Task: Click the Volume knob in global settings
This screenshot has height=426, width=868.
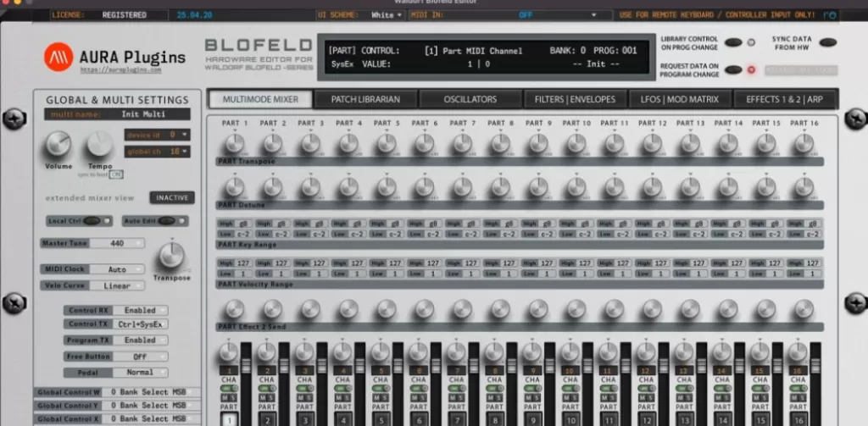Action: pyautogui.click(x=58, y=144)
